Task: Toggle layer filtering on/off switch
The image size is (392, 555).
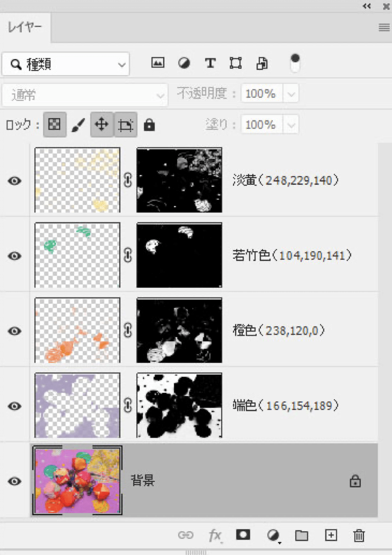Action: pyautogui.click(x=295, y=63)
